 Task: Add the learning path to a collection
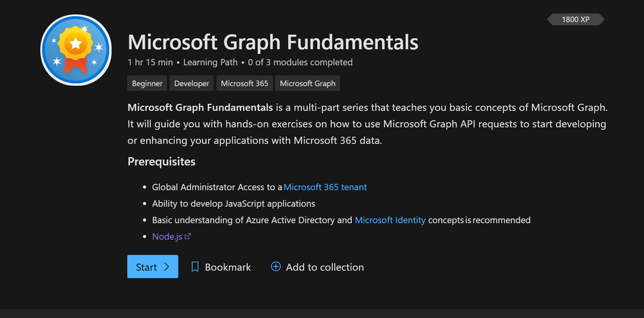(317, 267)
